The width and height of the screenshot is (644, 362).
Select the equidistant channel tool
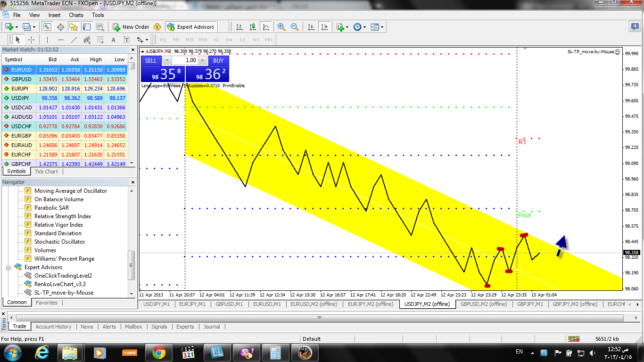tap(87, 40)
